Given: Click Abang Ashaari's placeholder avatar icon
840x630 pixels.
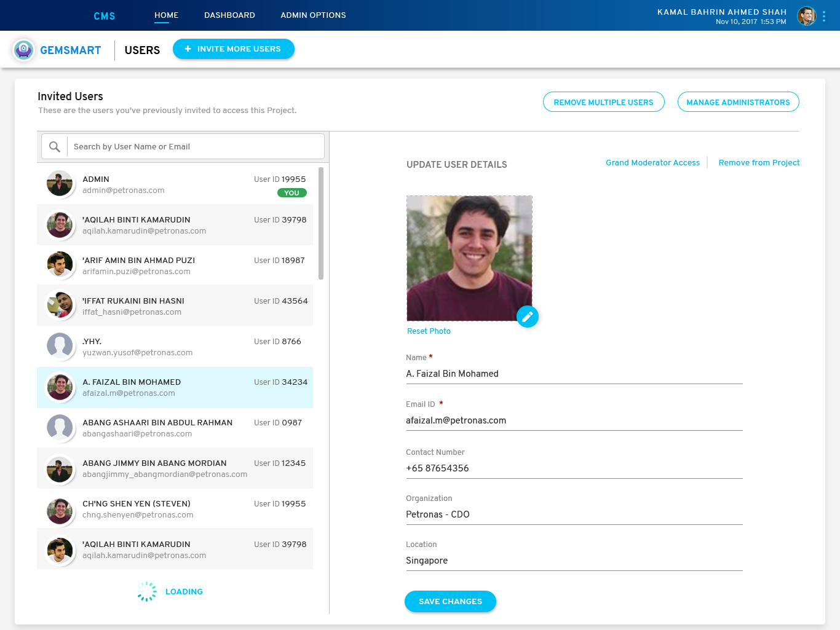Looking at the screenshot, I should (60, 427).
